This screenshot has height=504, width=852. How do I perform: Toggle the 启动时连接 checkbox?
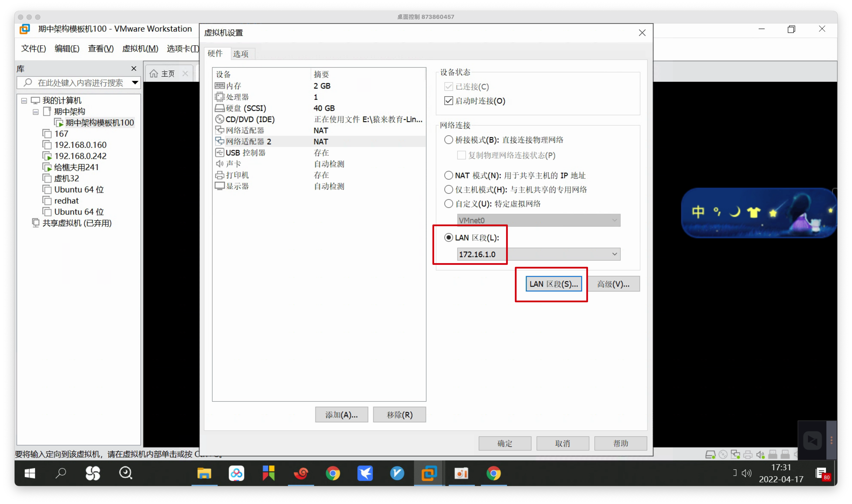[448, 101]
